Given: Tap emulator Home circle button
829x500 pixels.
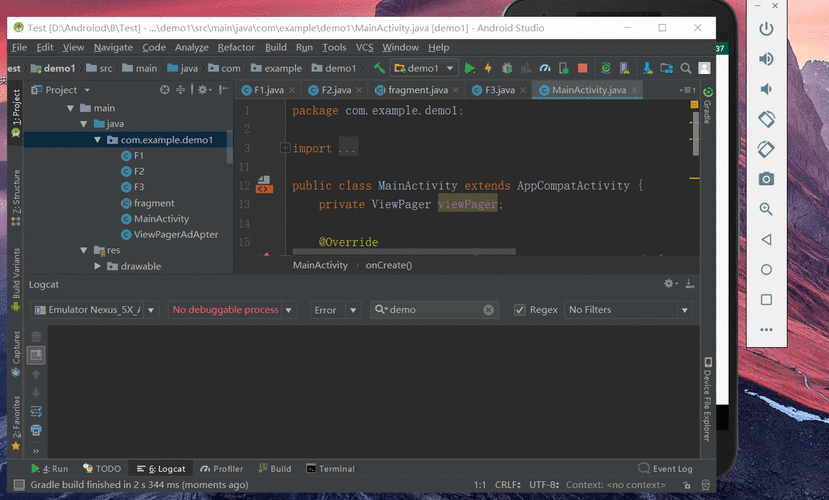Looking at the screenshot, I should tap(766, 270).
